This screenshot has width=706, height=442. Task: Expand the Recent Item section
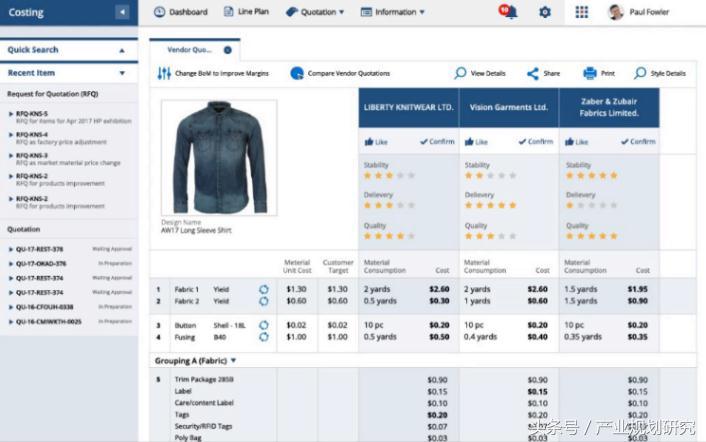(122, 73)
